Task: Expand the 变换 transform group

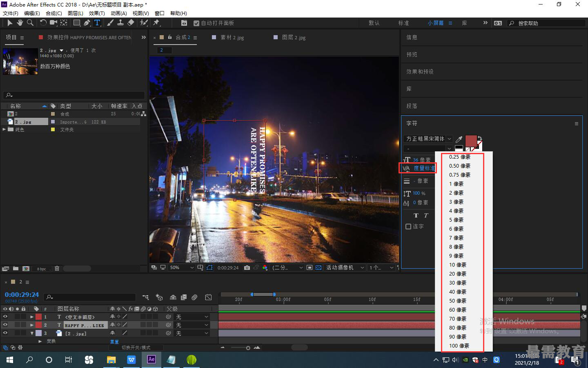Action: click(x=40, y=341)
